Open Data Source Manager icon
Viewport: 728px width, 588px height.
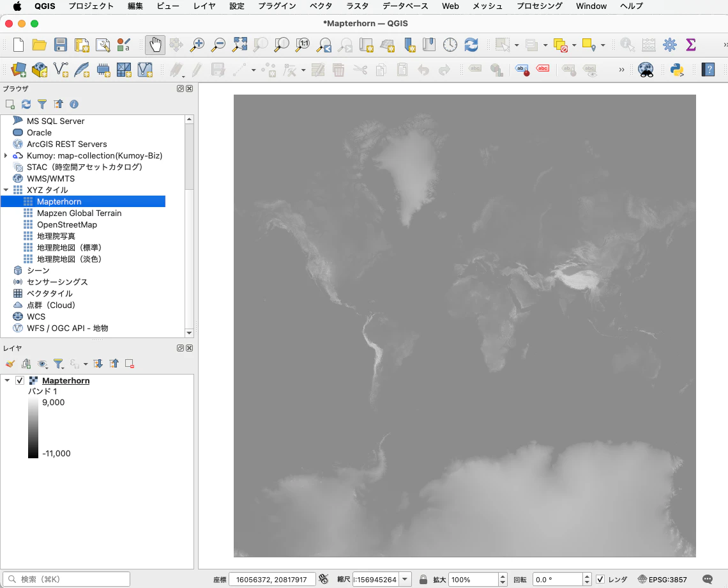(19, 70)
